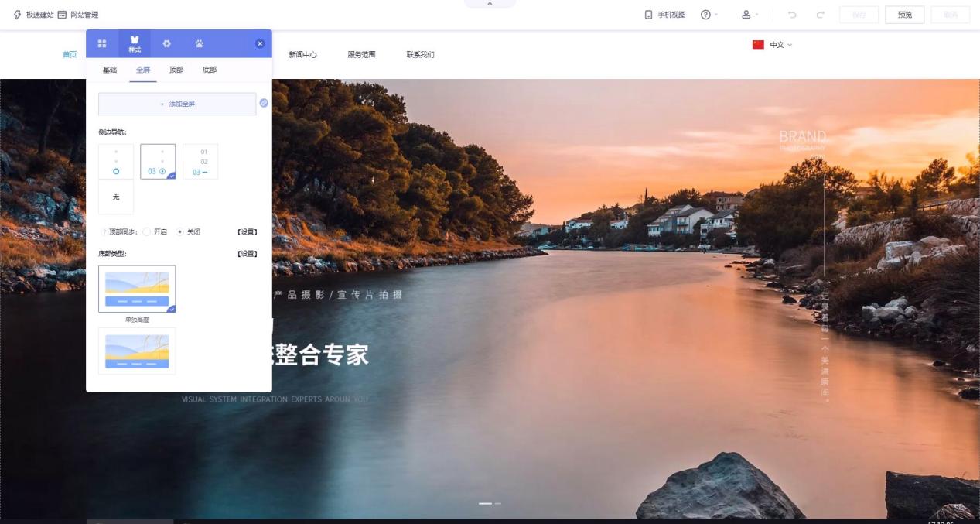
Task: Click the undo arrow in top toolbar
Action: click(x=792, y=15)
